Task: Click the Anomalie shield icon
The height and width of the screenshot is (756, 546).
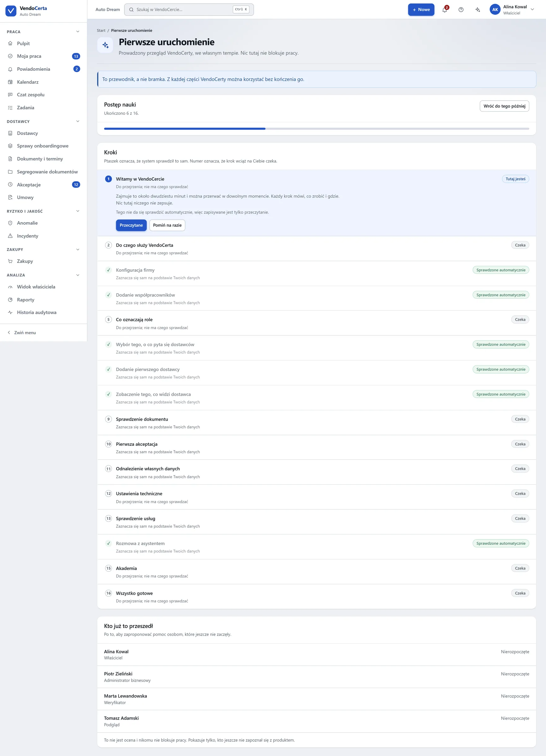Action: pyautogui.click(x=10, y=223)
